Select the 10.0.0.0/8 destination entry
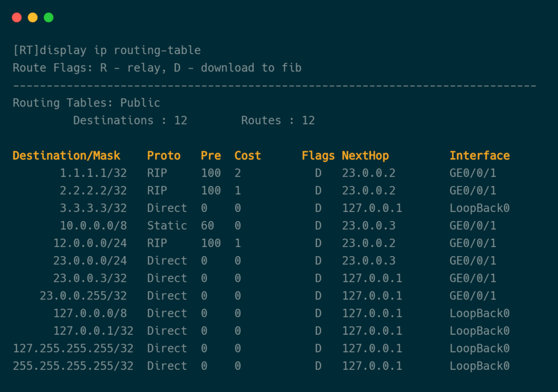The width and height of the screenshot is (558, 392). tap(93, 226)
